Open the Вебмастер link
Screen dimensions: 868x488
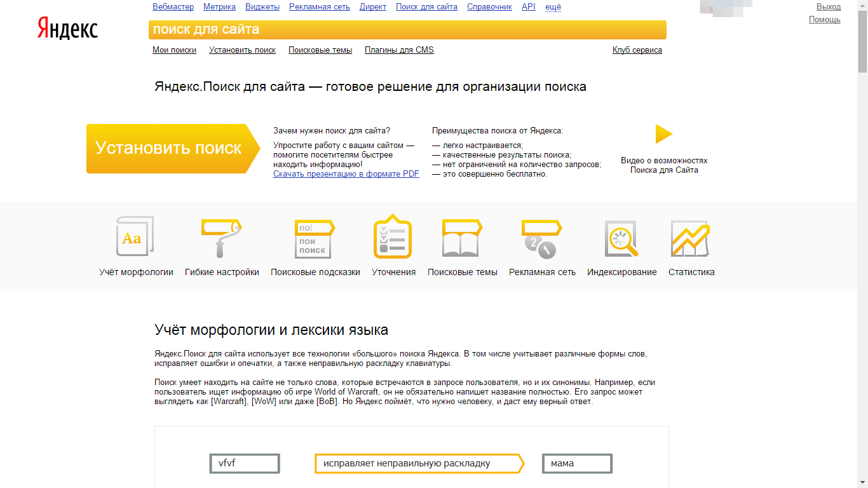pos(173,7)
